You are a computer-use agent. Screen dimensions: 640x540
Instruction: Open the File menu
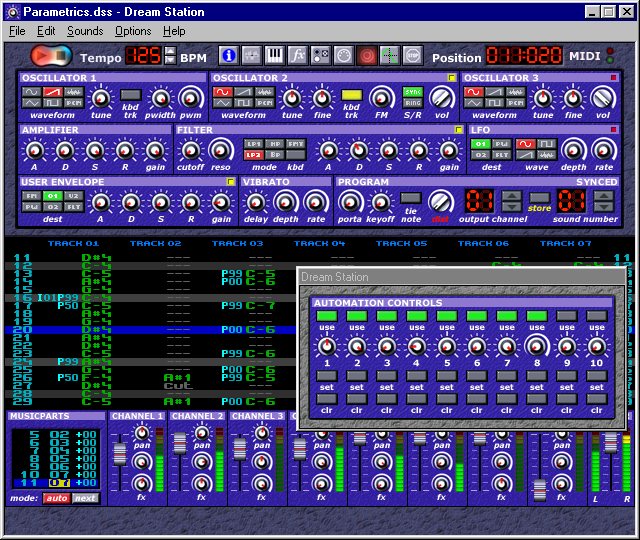[x=17, y=31]
